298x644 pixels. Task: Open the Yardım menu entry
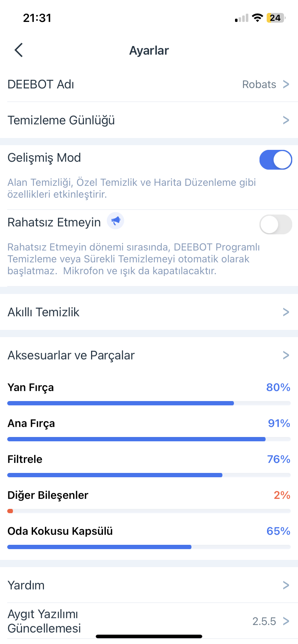point(149,585)
